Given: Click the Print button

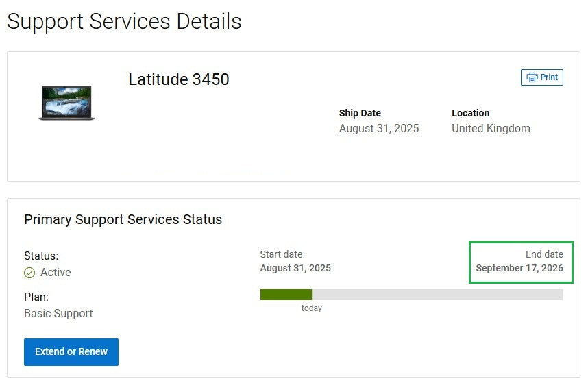Looking at the screenshot, I should tap(542, 77).
